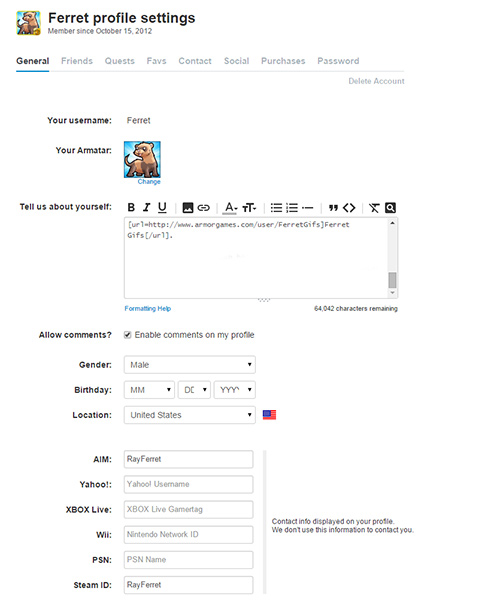
Task: Open the Favs tab
Action: coord(157,61)
